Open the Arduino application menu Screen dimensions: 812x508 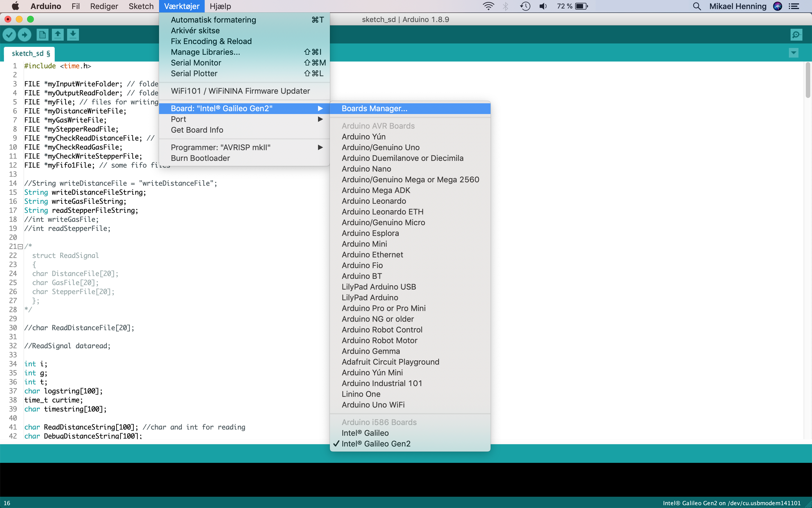tap(46, 6)
